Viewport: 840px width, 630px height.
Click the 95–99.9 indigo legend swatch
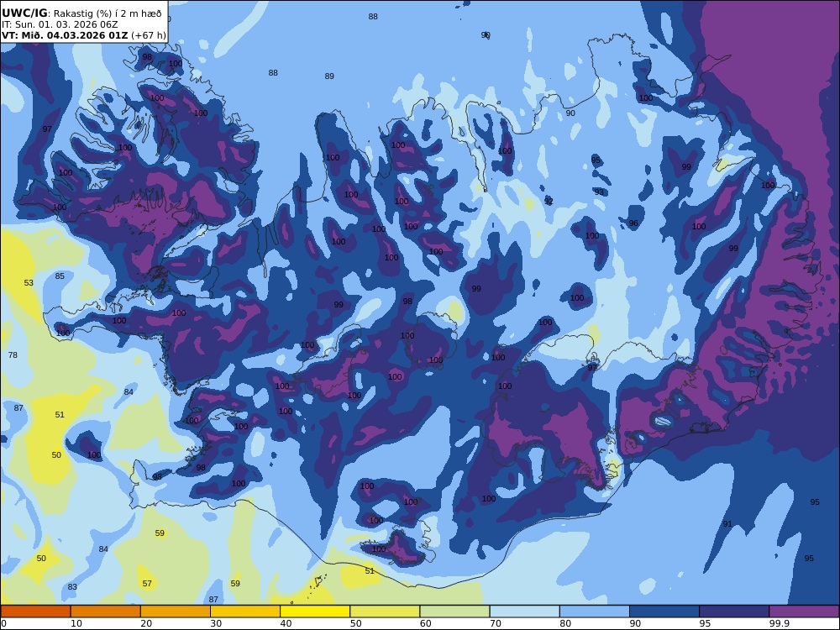pos(734,612)
